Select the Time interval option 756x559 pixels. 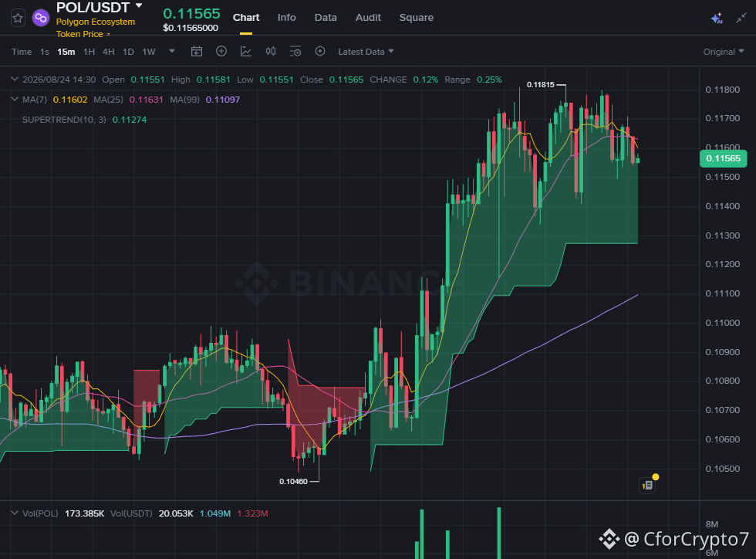[22, 52]
